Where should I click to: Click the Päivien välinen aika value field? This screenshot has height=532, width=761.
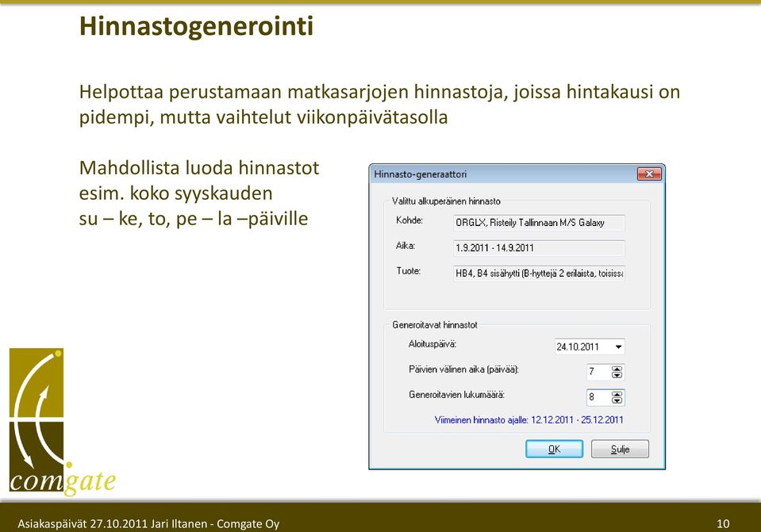coord(599,372)
